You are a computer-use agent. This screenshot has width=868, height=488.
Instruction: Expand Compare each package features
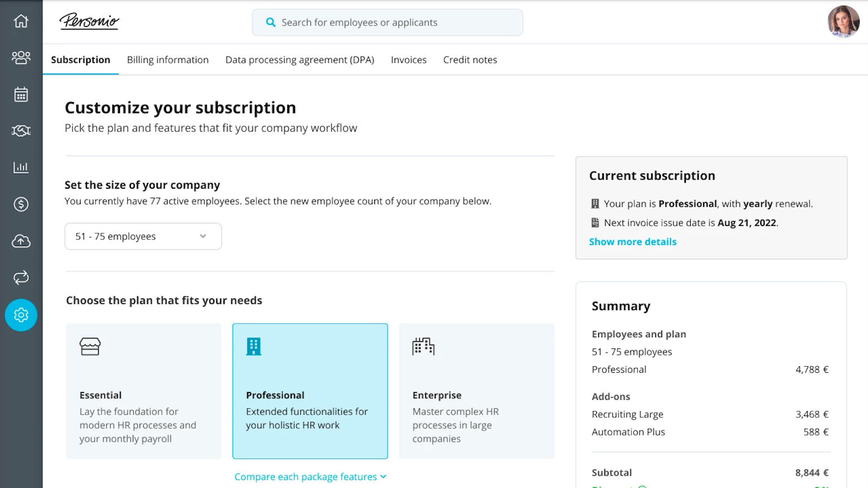pyautogui.click(x=310, y=477)
